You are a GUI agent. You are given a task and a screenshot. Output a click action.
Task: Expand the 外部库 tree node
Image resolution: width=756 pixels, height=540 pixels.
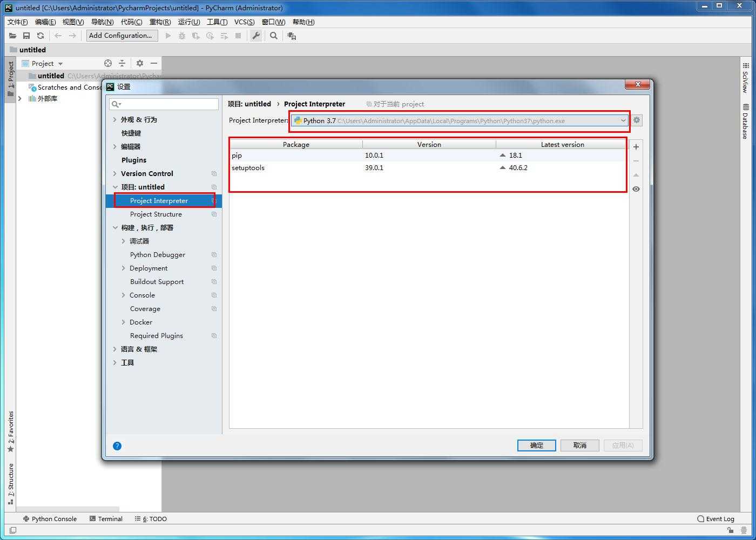[20, 98]
